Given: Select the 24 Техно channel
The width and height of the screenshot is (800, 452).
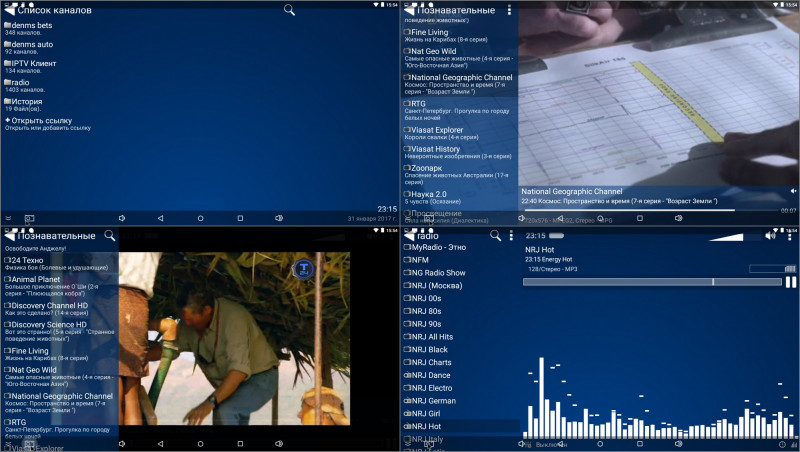Looking at the screenshot, I should pyautogui.click(x=60, y=263).
